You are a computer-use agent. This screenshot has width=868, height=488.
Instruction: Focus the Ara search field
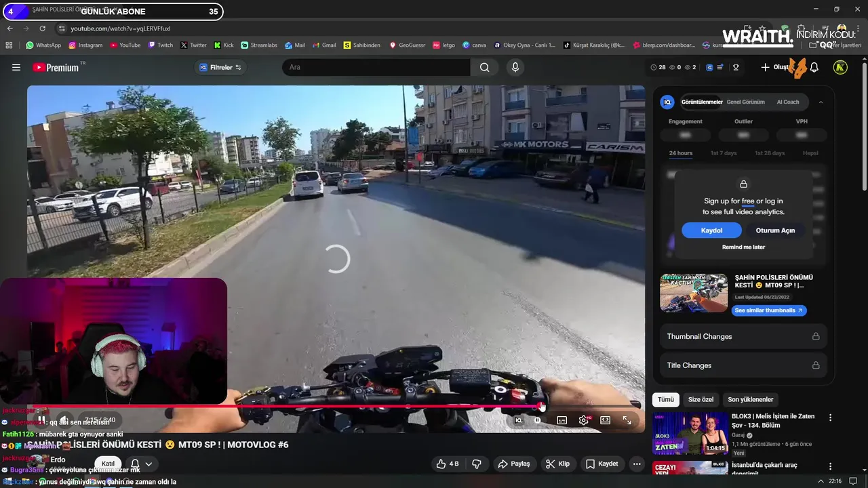(x=376, y=67)
